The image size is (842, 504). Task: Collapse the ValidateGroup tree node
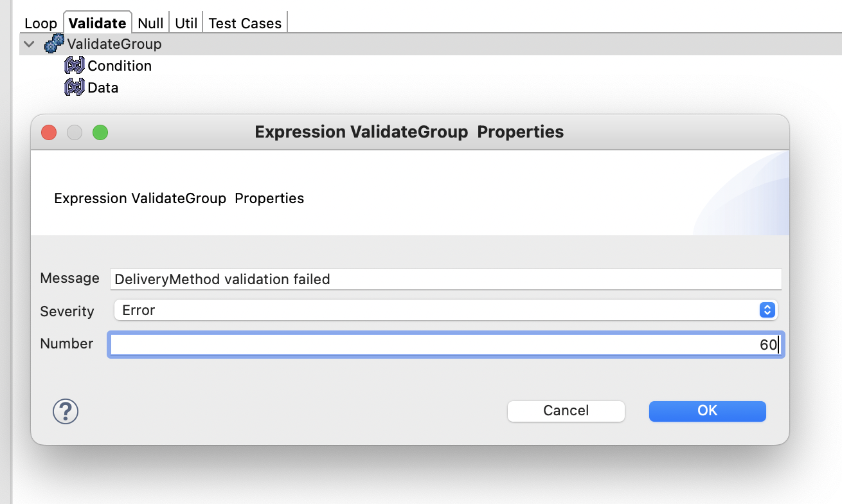coord(29,44)
